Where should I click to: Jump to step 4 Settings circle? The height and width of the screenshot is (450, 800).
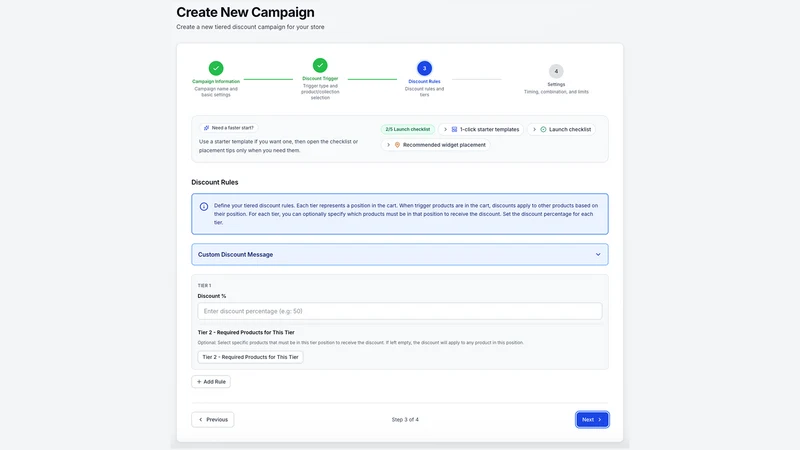pyautogui.click(x=556, y=71)
